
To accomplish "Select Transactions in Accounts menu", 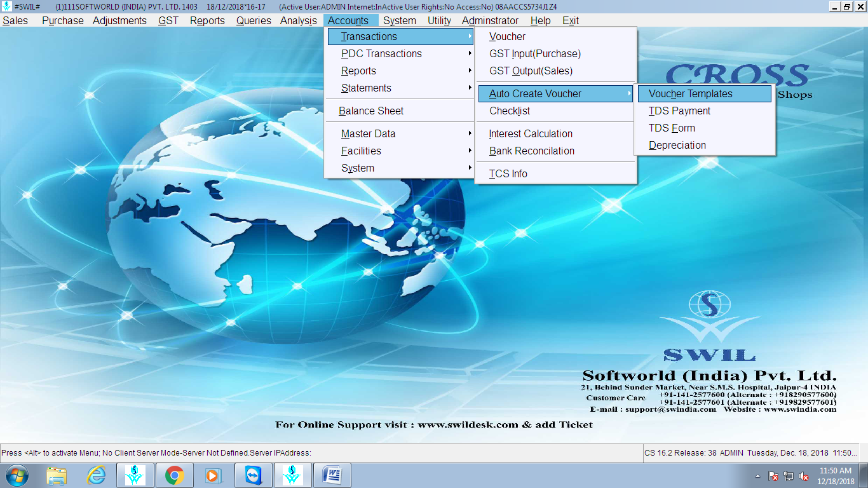I will pyautogui.click(x=400, y=37).
